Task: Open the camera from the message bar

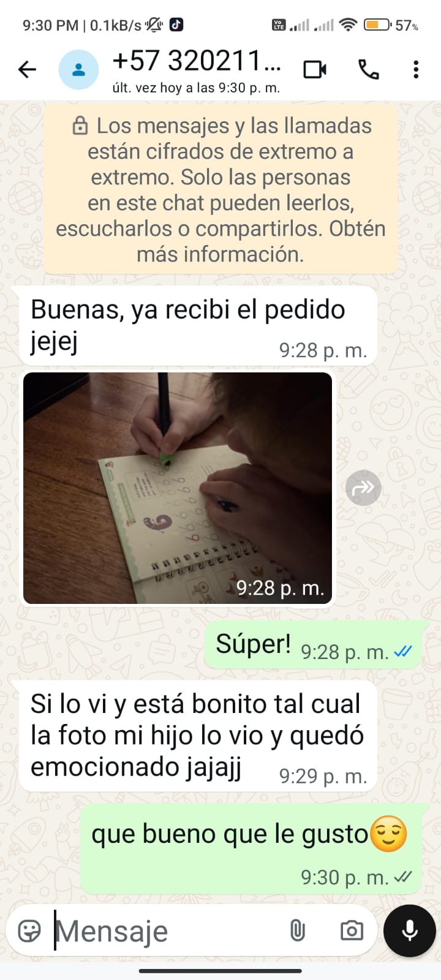Action: pos(352,931)
